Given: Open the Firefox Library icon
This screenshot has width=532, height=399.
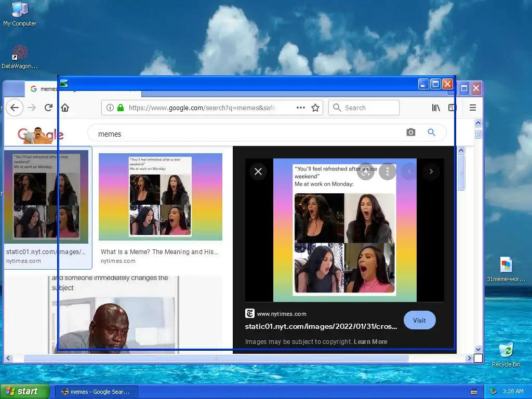Looking at the screenshot, I should pyautogui.click(x=436, y=108).
